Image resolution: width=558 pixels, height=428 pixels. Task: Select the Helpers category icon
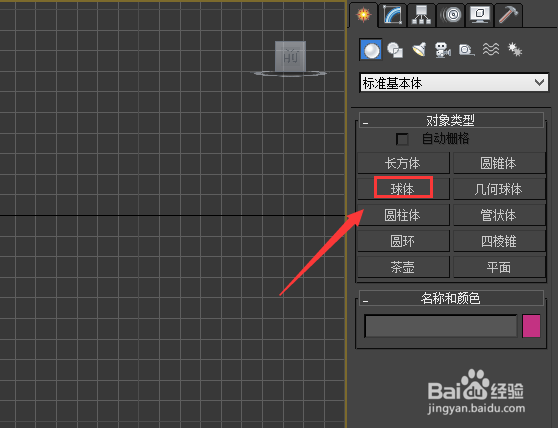tap(466, 50)
